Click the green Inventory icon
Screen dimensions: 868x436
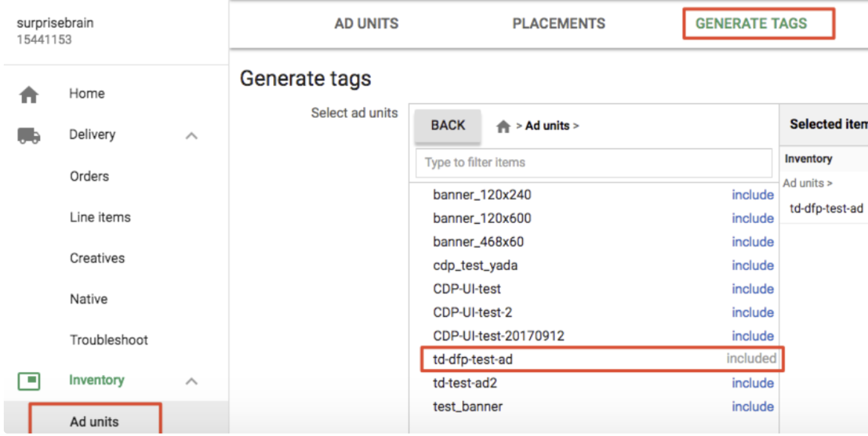(29, 381)
